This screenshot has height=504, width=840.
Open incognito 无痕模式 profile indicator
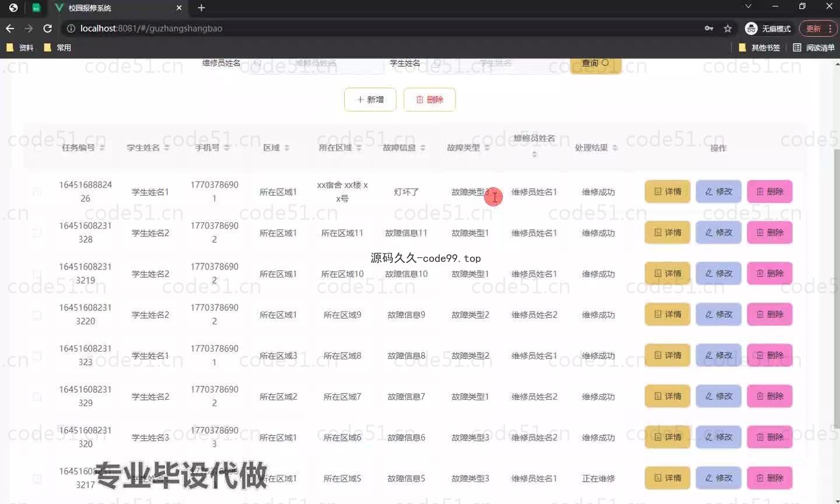[x=768, y=29]
